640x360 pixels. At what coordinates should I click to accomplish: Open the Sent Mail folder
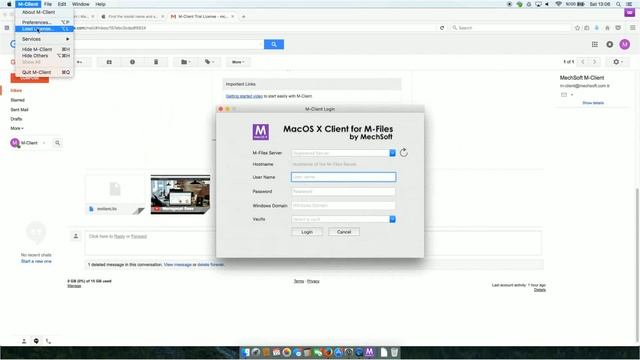pyautogui.click(x=20, y=110)
